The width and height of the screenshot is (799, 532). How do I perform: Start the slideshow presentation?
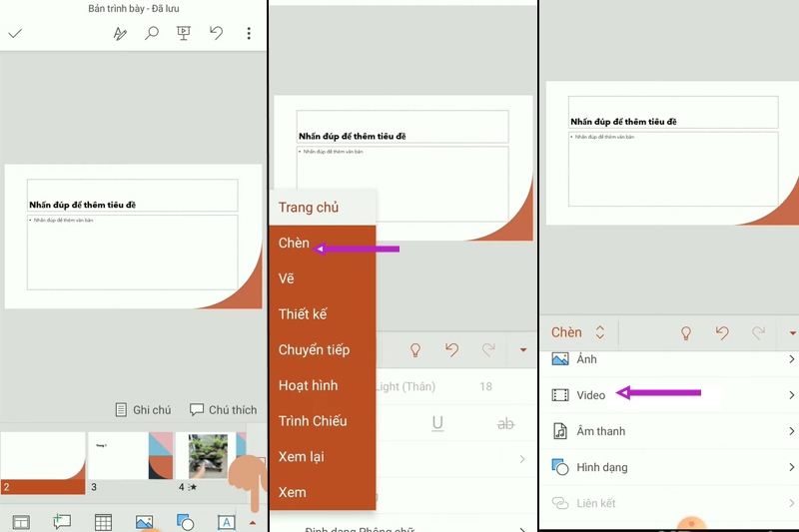(x=184, y=33)
